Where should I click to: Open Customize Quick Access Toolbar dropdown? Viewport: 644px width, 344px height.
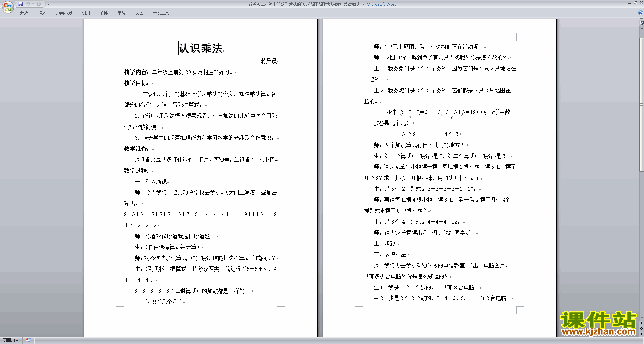[48, 4]
